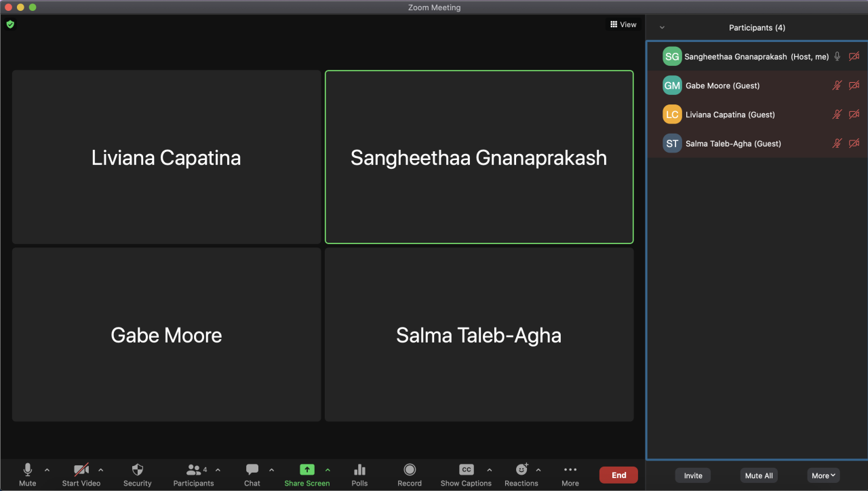Viewport: 868px width, 491px height.
Task: Open the Security shield icon
Action: tap(137, 470)
